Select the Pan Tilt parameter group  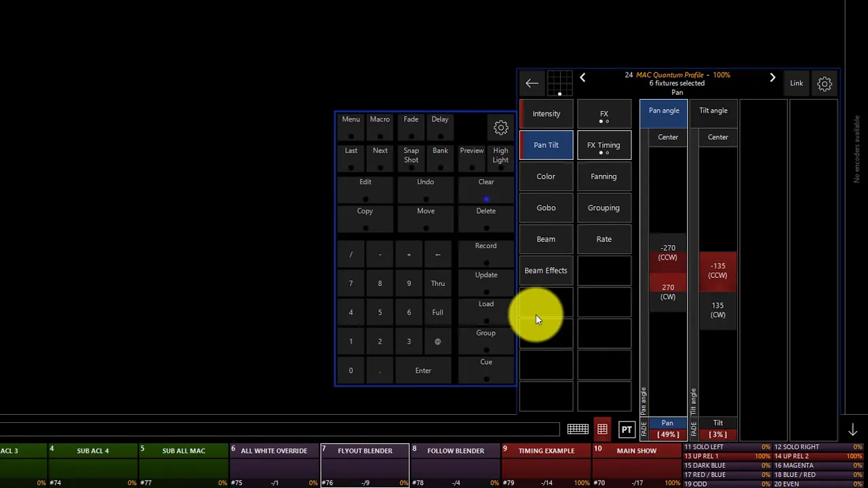click(546, 145)
